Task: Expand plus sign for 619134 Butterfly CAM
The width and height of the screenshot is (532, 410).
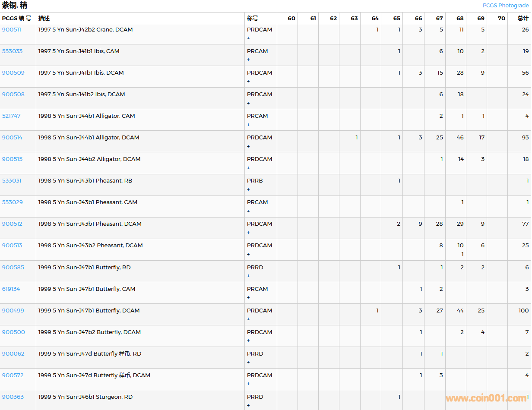Action: click(248, 298)
